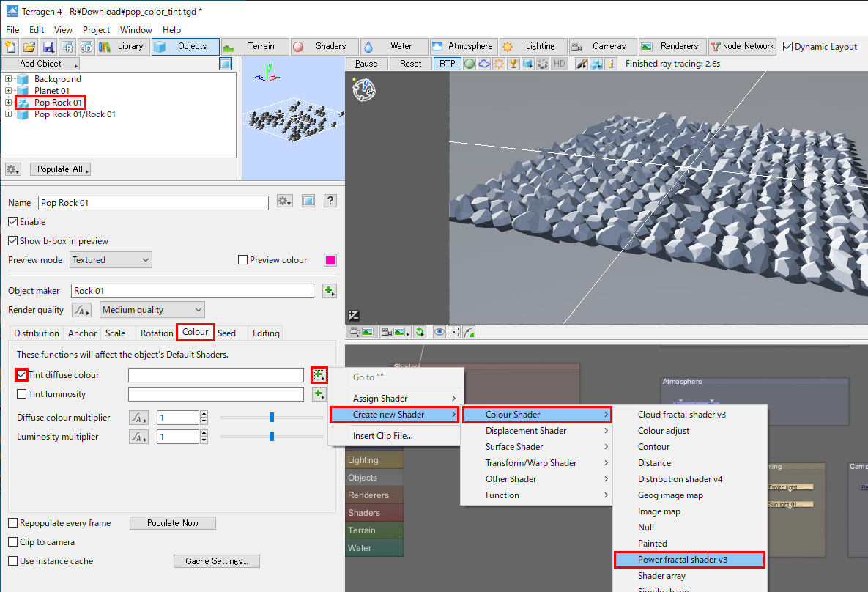This screenshot has width=868, height=592.
Task: Enable Repopulate every frame checkbox
Action: 13,523
